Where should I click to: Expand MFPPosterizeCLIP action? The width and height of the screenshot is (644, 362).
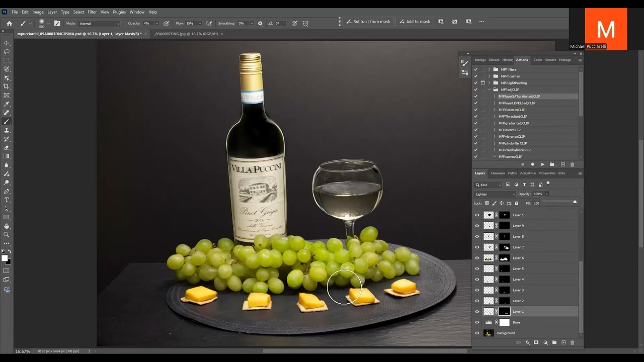coord(495,110)
